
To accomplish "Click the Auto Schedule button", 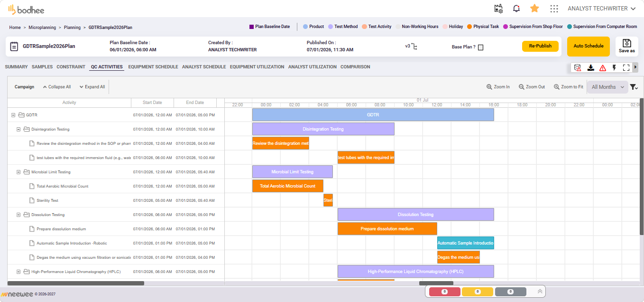I will click(589, 46).
